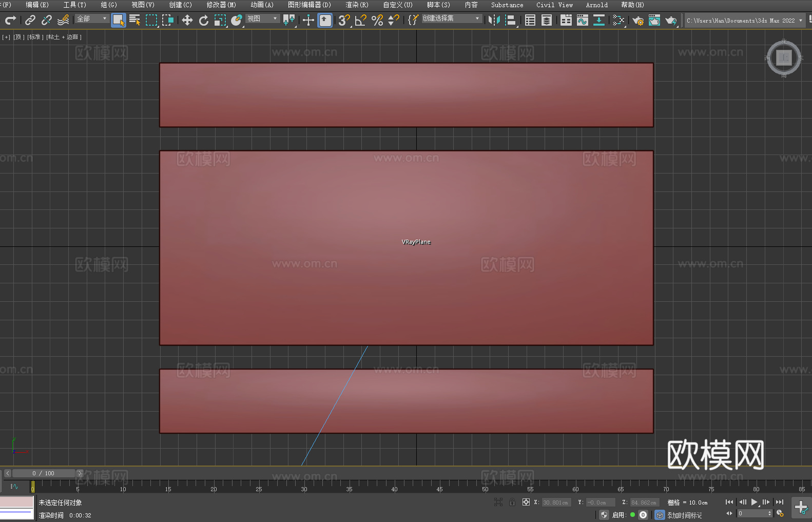Open the Layer Explorer

click(x=547, y=20)
